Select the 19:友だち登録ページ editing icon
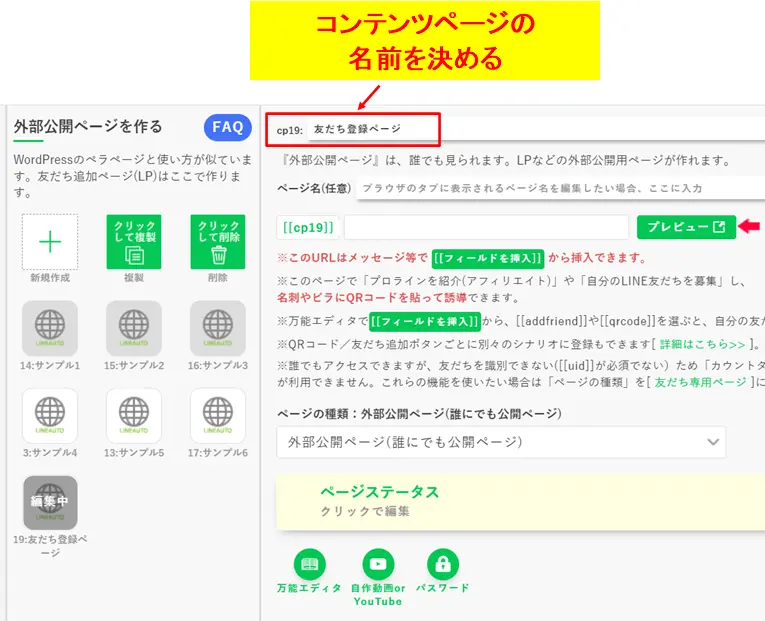The image size is (765, 621). click(50, 503)
